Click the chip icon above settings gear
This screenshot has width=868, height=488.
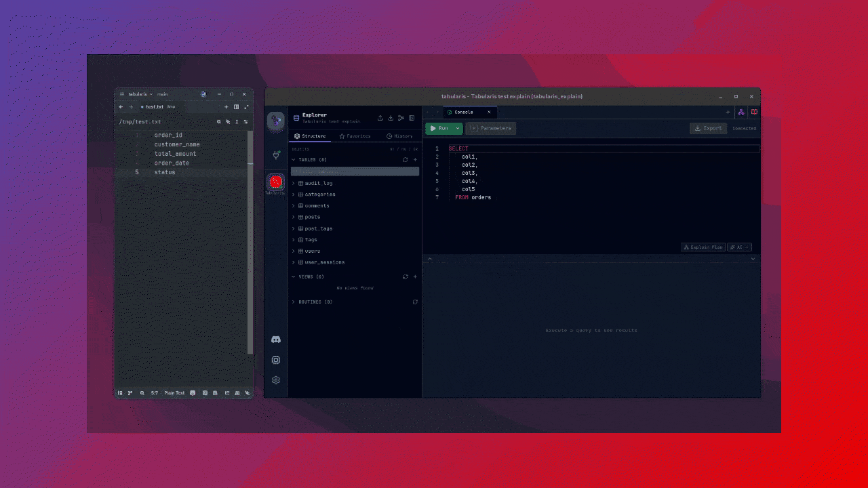tap(276, 360)
